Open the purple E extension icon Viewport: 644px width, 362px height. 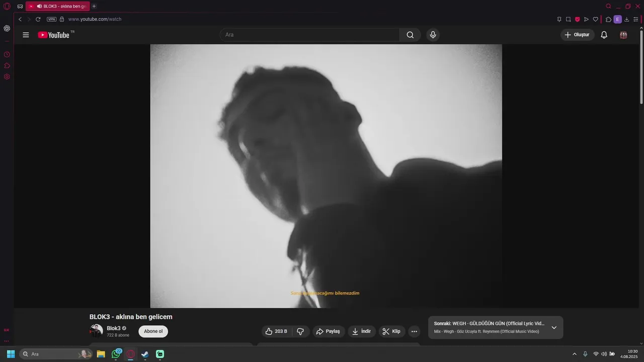[617, 19]
